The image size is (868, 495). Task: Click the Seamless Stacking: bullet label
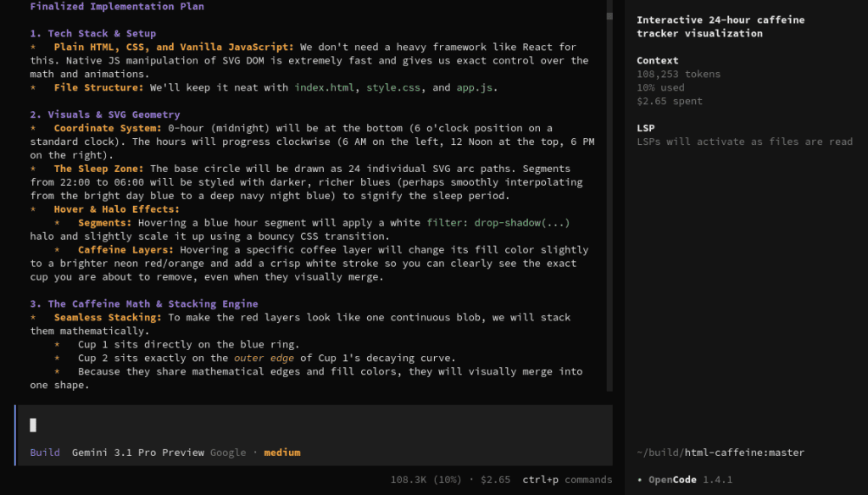[108, 317]
